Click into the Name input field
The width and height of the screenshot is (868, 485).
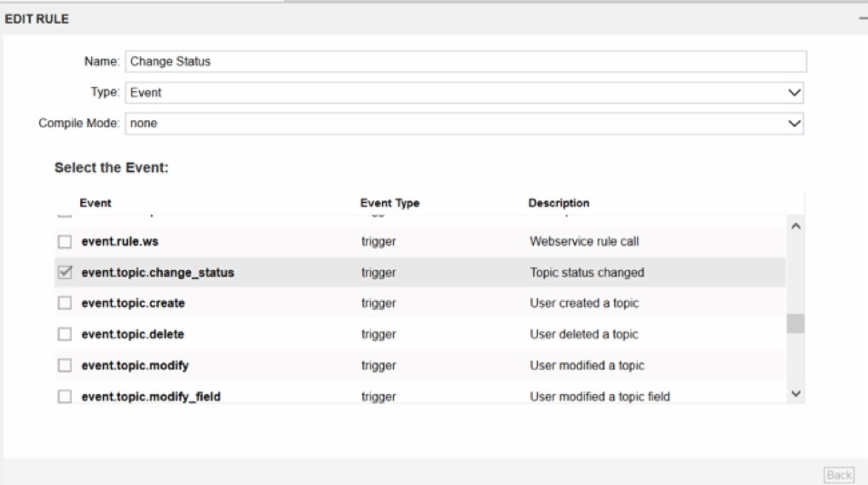point(465,61)
